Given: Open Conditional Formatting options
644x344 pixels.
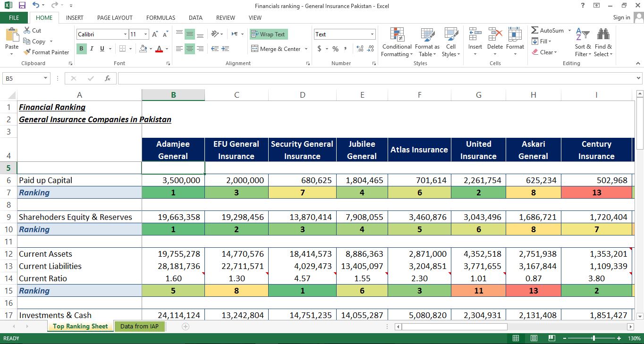Looking at the screenshot, I should (396, 42).
